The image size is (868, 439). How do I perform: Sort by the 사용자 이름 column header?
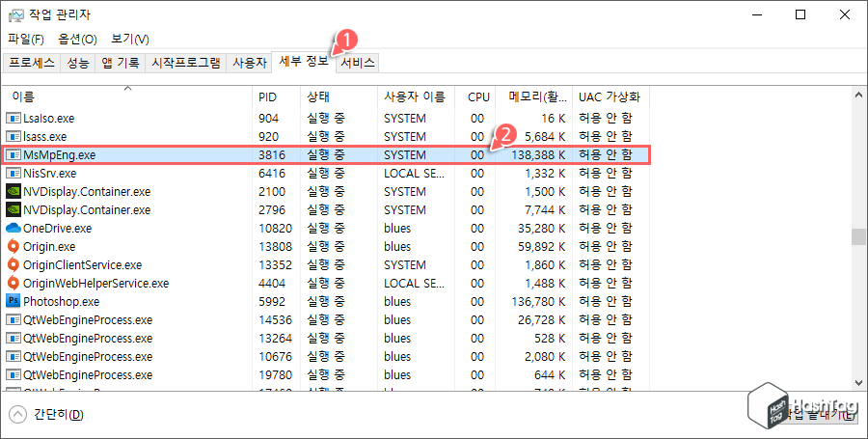click(417, 96)
